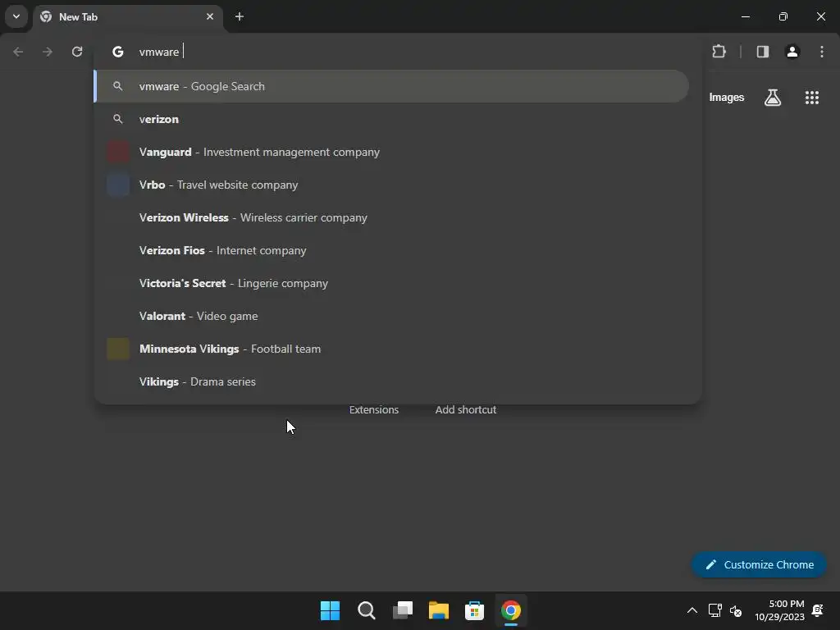Open the tab search dropdown arrow
The height and width of the screenshot is (630, 840).
click(16, 16)
